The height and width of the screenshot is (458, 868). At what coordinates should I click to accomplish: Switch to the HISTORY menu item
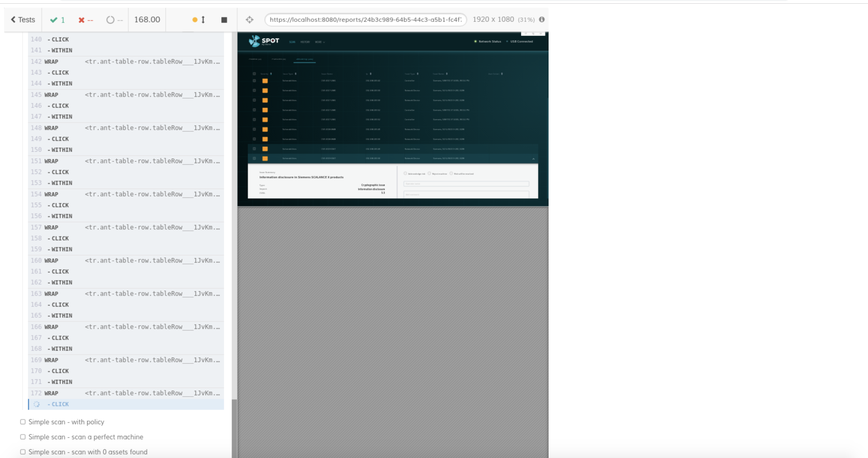(305, 42)
